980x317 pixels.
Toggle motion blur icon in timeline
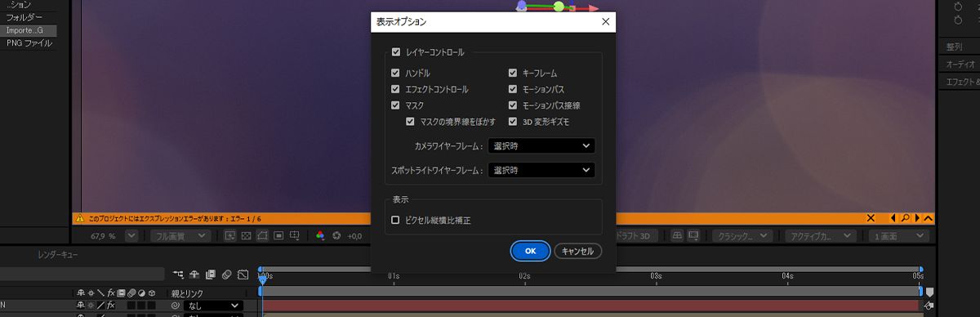point(227,275)
